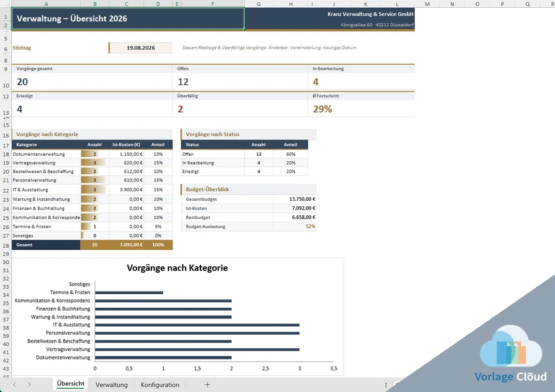The image size is (555, 392).
Task: Click the 'In Bearbeitung' KPI value 4
Action: click(316, 82)
